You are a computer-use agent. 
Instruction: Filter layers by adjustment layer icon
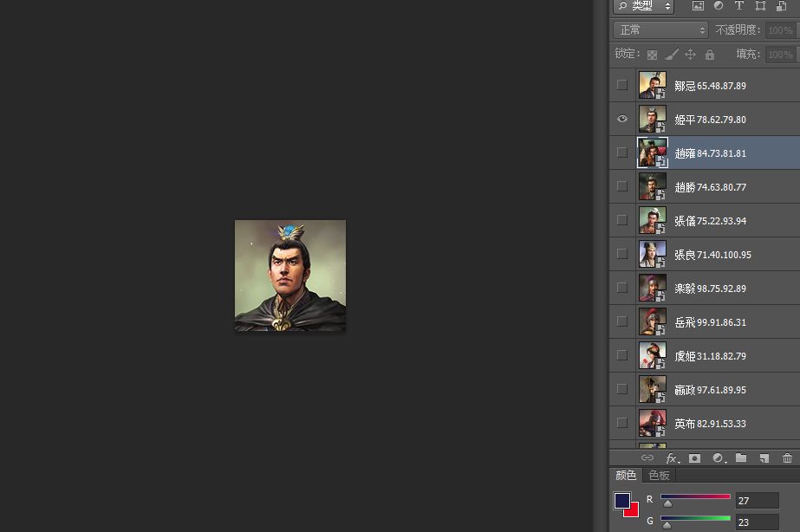click(x=719, y=5)
